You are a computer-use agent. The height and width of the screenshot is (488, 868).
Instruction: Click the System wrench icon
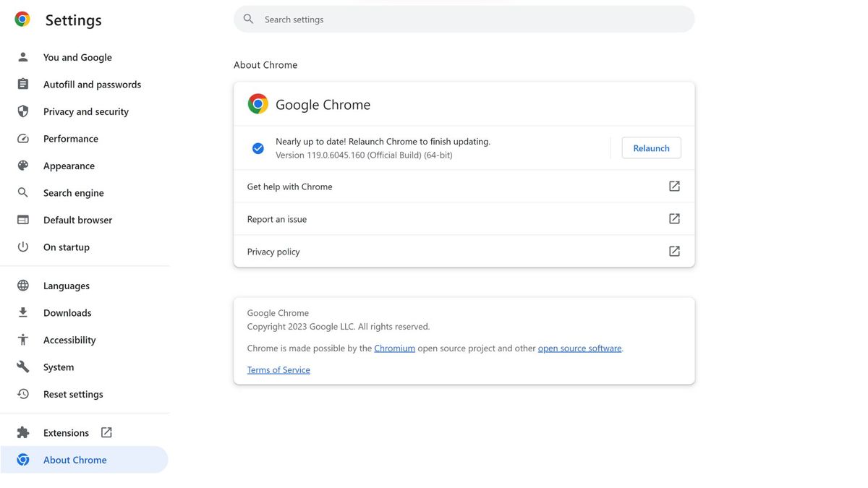tap(22, 367)
